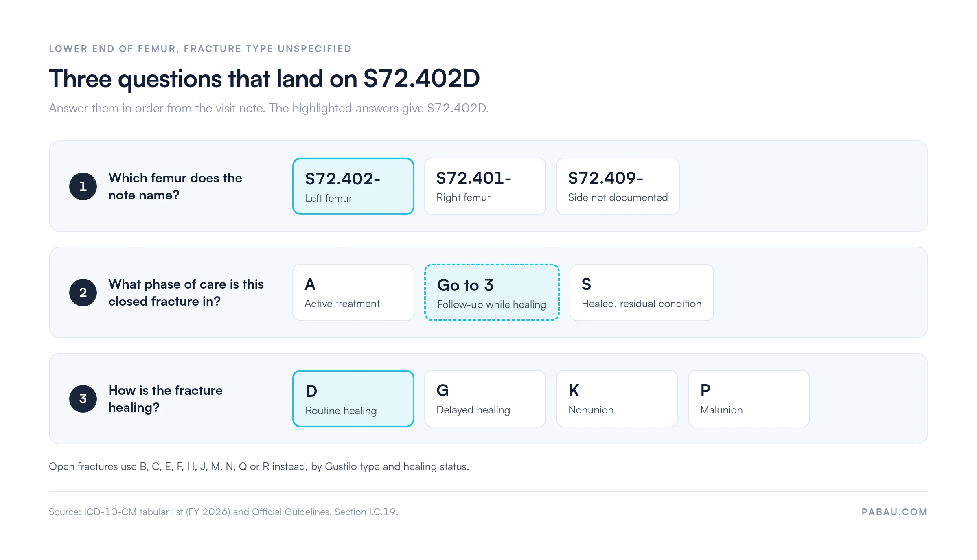Click the open fractures Gustilo note
The image size is (977, 560).
(259, 466)
